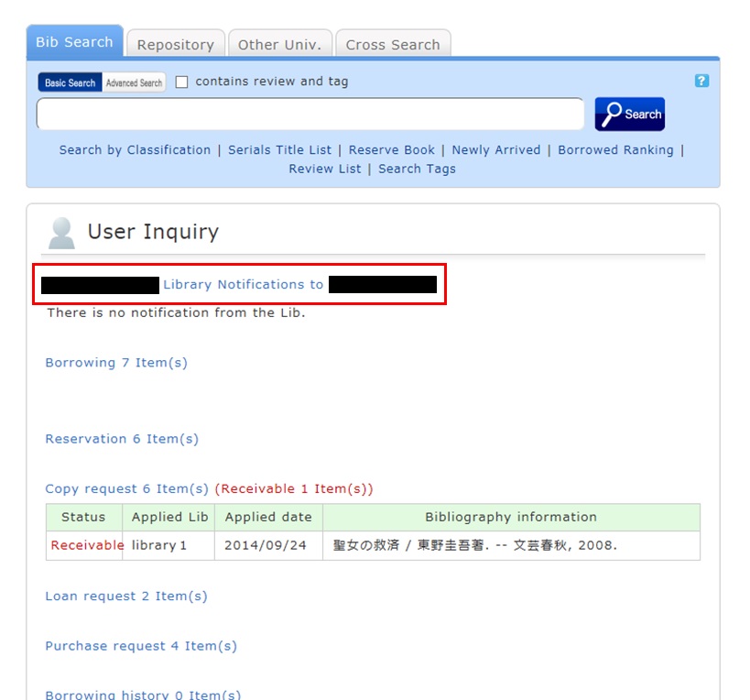Image resolution: width=750 pixels, height=700 pixels.
Task: Expand Loan request 2 Item(s) section
Action: (x=126, y=596)
